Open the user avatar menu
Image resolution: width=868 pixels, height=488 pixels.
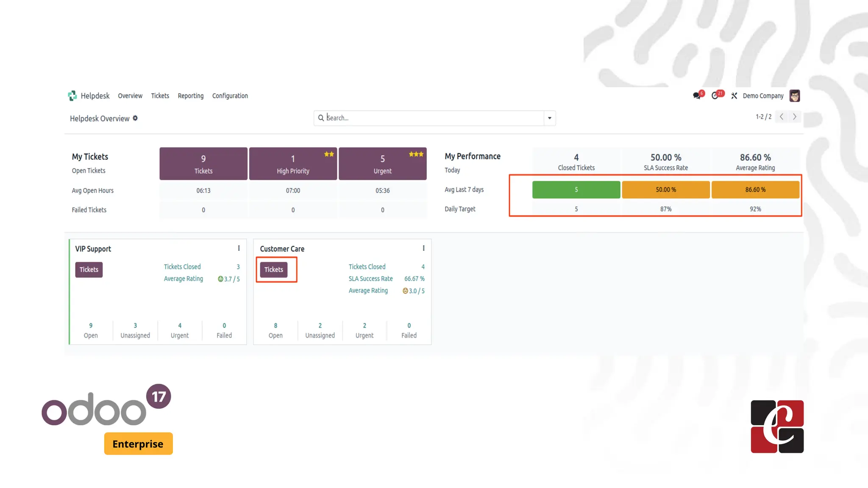tap(794, 96)
